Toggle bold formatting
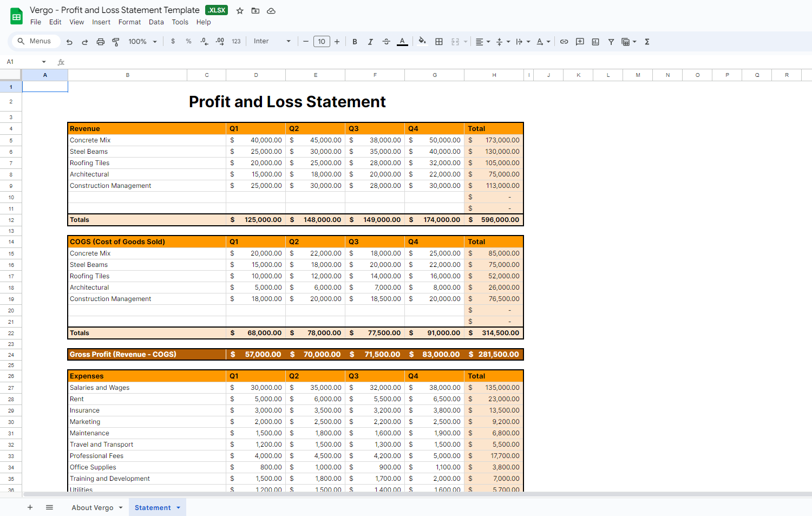This screenshot has height=516, width=812. tap(355, 42)
